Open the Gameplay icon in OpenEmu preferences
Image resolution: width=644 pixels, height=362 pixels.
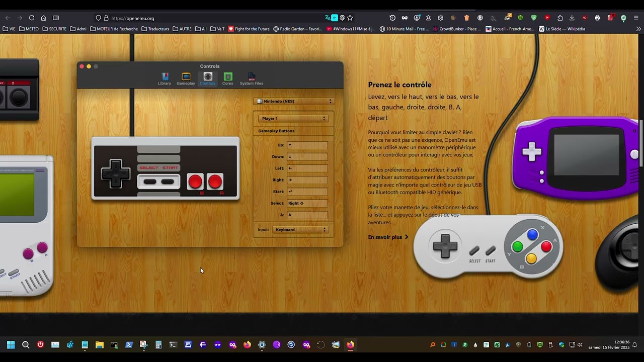tap(186, 79)
